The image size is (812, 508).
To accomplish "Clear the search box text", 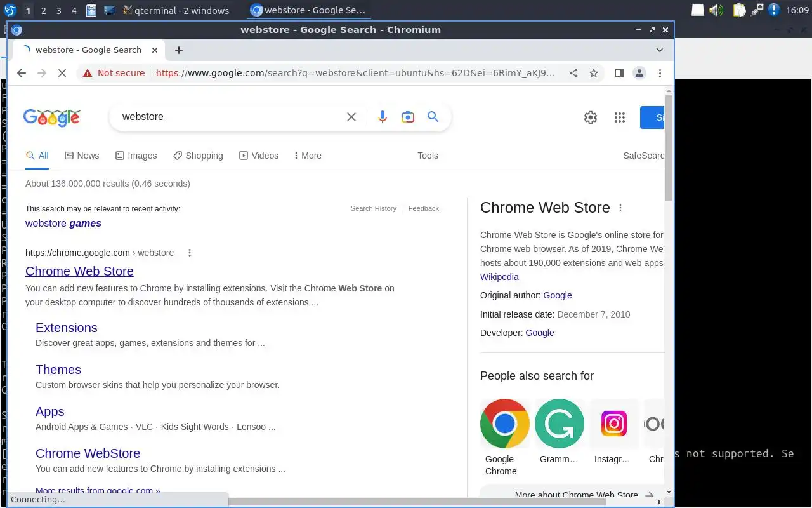I will pos(351,117).
